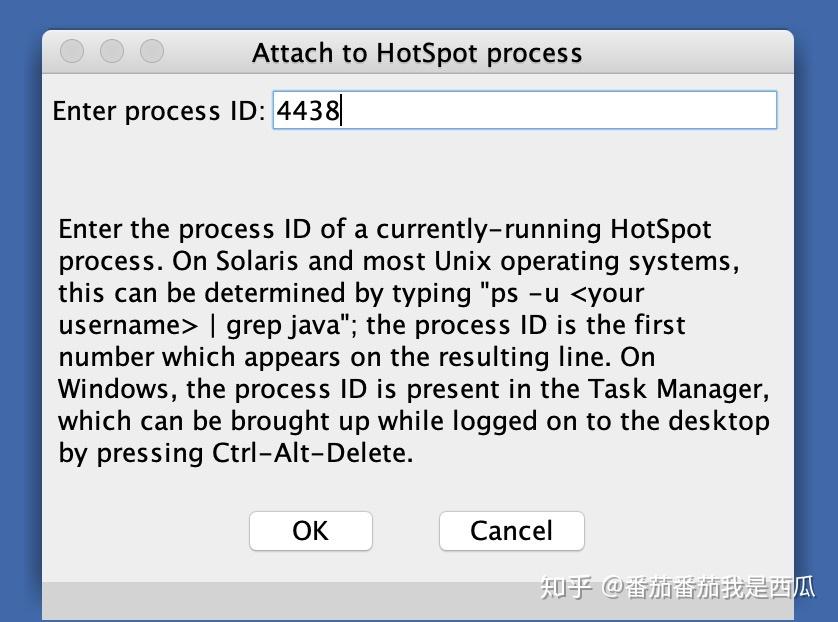Screen dimensions: 838x622
Task: Click the word Windows in description
Action: pyautogui.click(x=113, y=389)
